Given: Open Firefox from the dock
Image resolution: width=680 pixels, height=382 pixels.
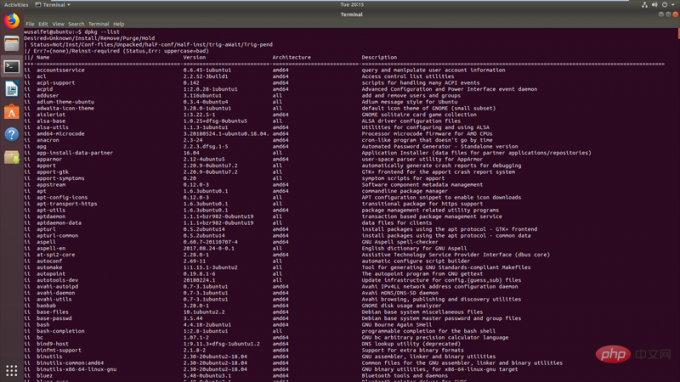Looking at the screenshot, I should tap(12, 21).
